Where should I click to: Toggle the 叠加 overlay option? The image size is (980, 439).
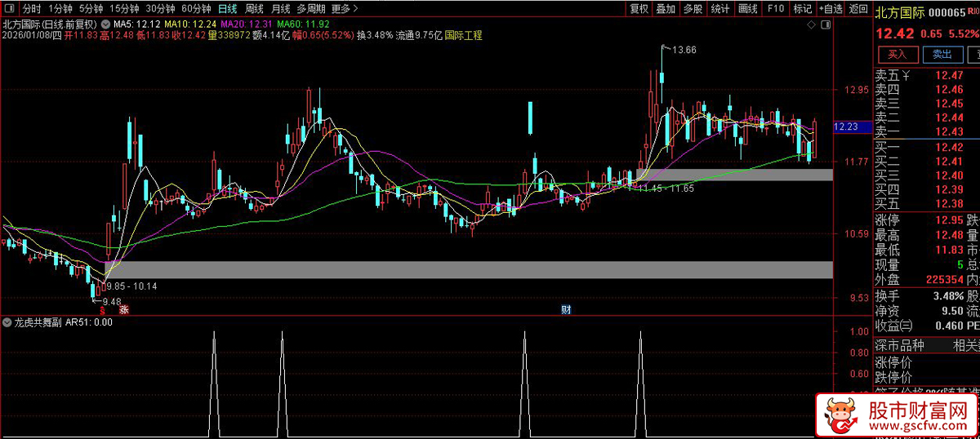click(666, 9)
